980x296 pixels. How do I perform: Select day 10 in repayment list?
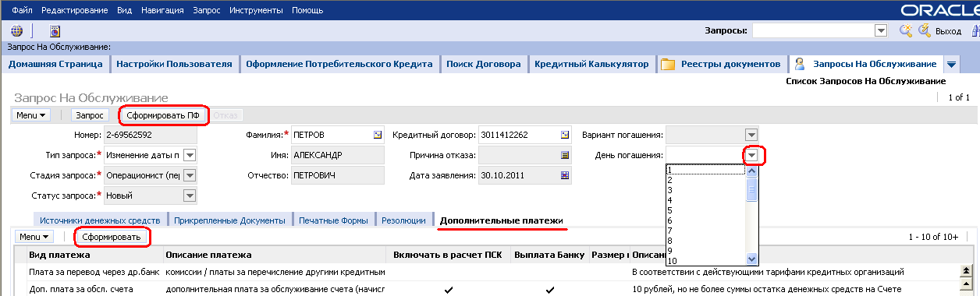pyautogui.click(x=705, y=260)
